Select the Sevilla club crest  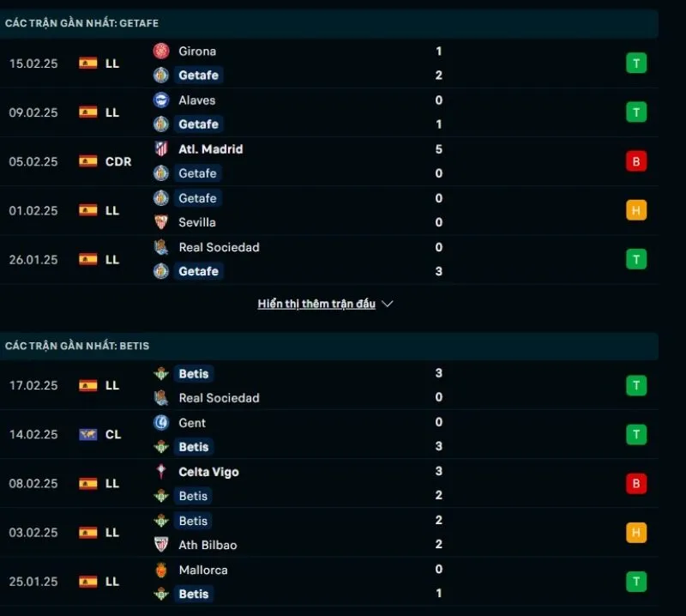click(160, 222)
